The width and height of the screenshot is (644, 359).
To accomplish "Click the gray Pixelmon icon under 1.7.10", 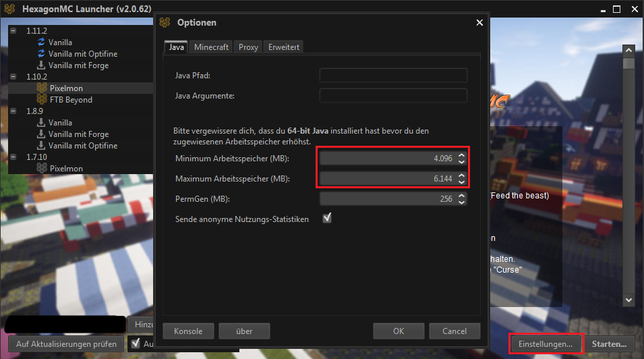I will click(42, 169).
